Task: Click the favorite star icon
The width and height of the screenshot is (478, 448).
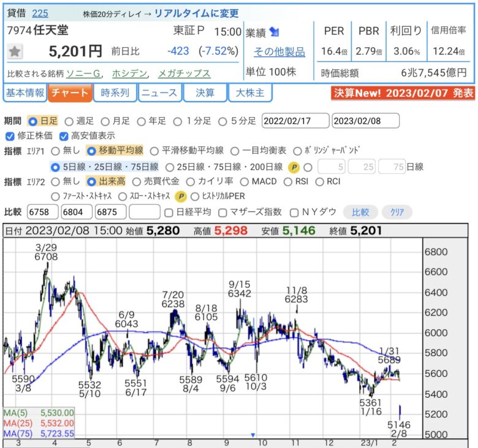Action: click(x=15, y=51)
